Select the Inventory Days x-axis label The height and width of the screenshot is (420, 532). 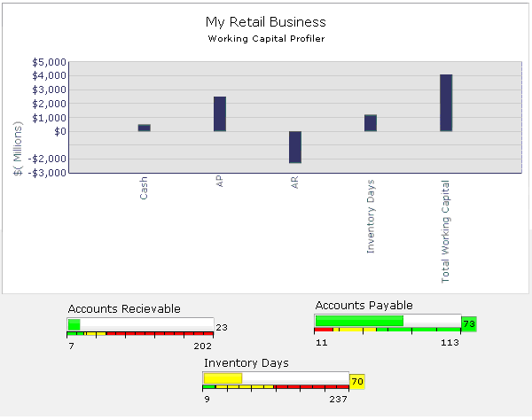[371, 216]
